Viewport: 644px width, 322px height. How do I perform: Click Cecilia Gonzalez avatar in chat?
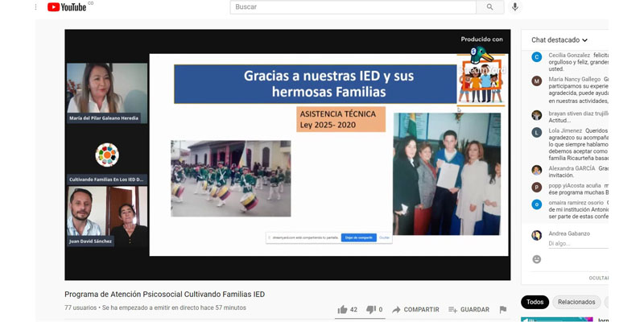pos(537,56)
